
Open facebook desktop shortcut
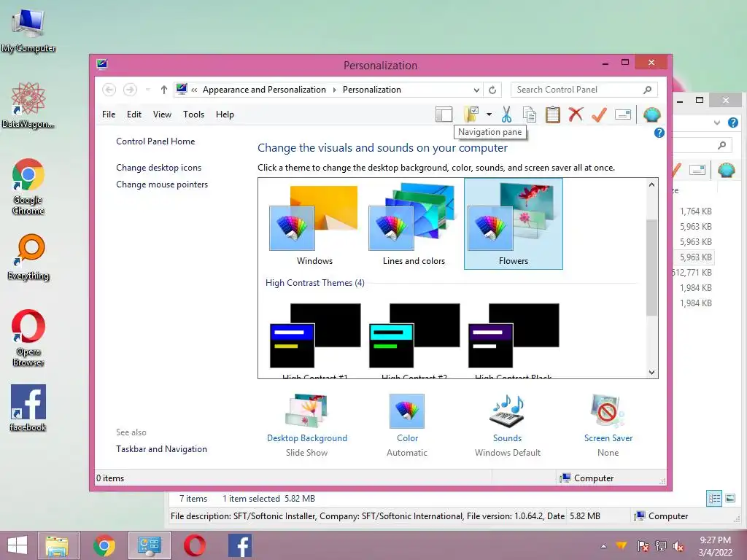pos(28,408)
